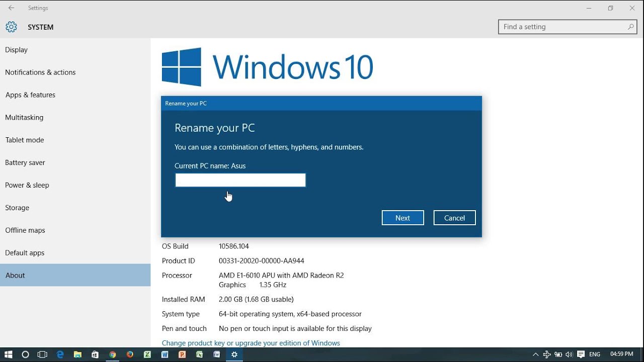Open PowerPoint from the taskbar
644x362 pixels.
(x=182, y=354)
